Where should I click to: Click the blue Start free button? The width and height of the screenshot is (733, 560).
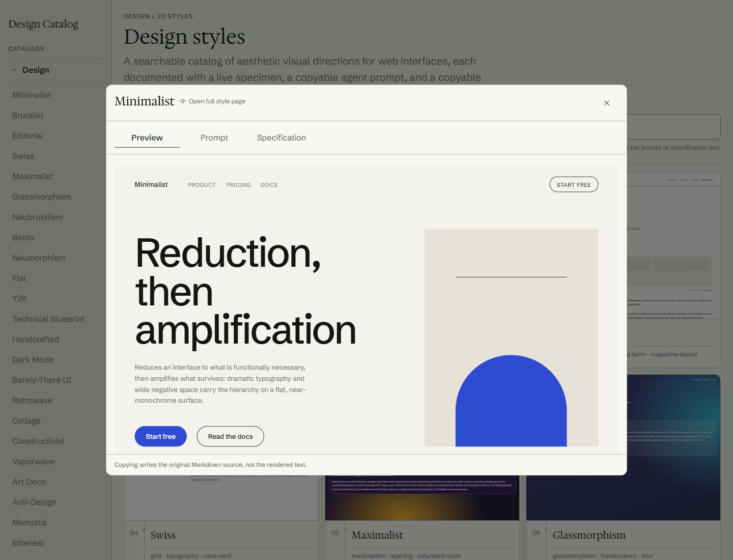[x=160, y=436]
